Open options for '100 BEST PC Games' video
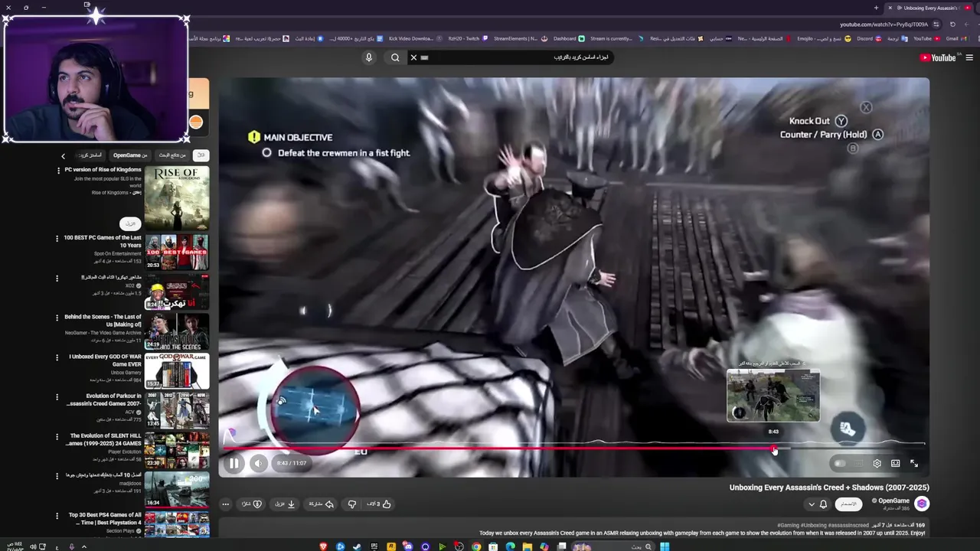 (x=57, y=238)
